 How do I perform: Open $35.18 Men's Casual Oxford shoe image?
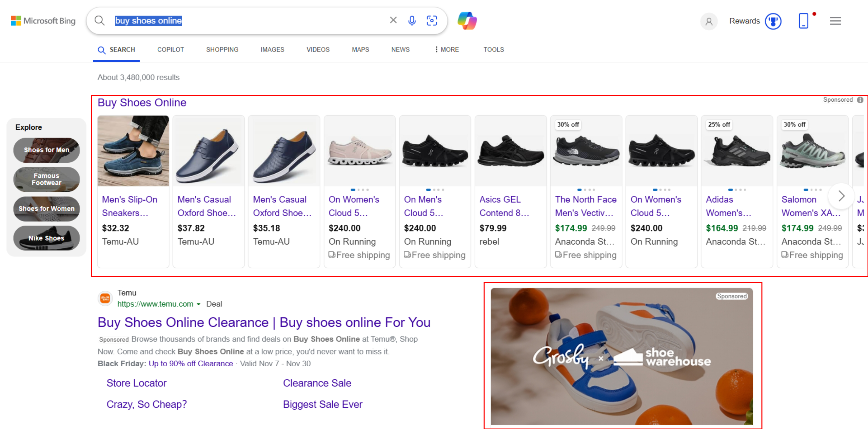coord(284,151)
